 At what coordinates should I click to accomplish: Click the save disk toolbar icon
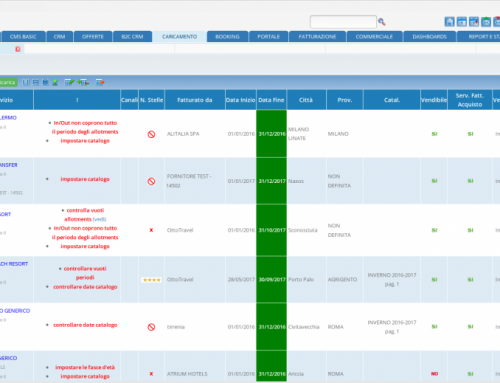click(45, 82)
